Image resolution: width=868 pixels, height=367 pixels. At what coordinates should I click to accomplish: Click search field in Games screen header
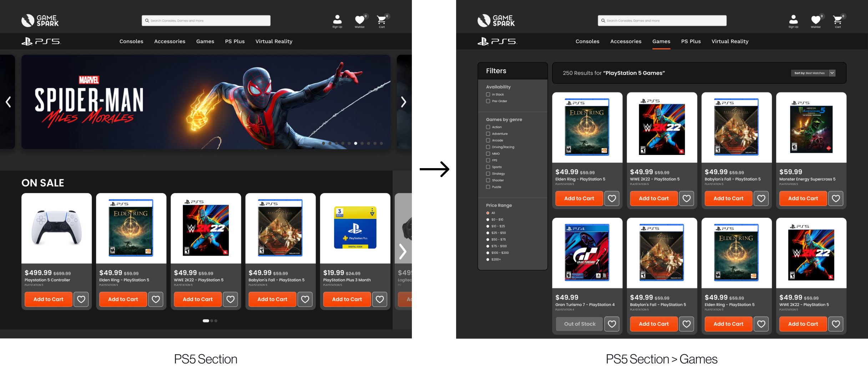point(662,21)
